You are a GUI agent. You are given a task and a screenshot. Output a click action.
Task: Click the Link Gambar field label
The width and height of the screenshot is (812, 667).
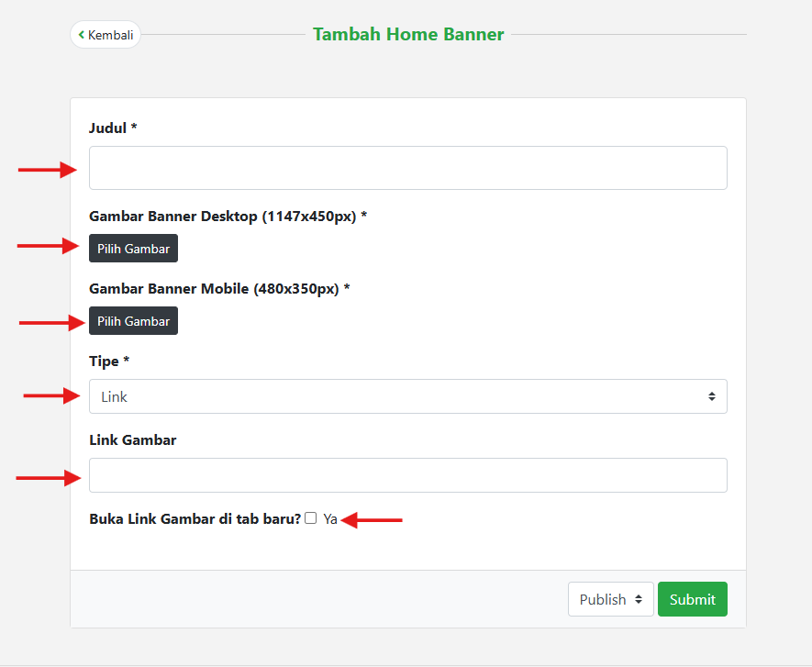tap(132, 440)
